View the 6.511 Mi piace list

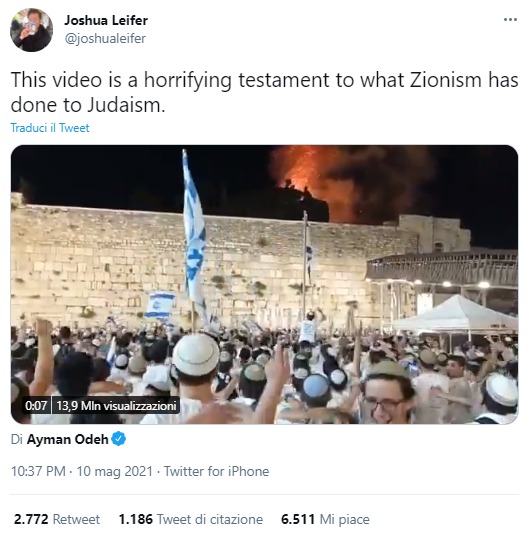(325, 519)
